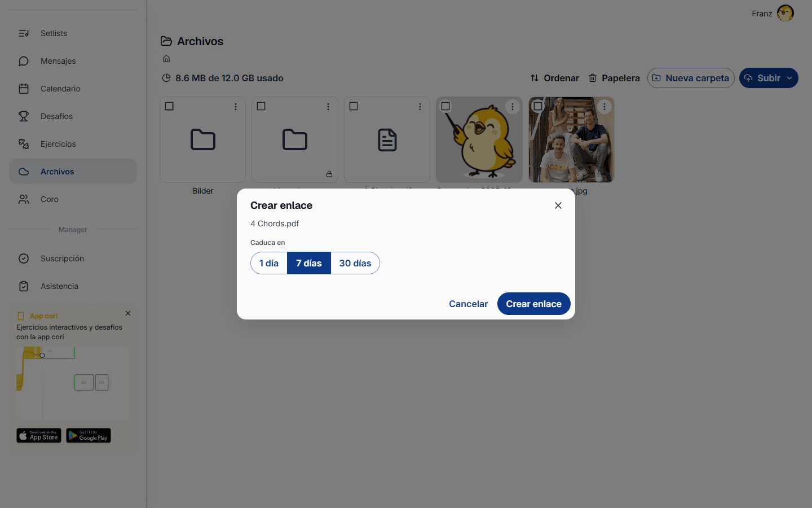Open the group photo's three-dot menu

(x=604, y=107)
